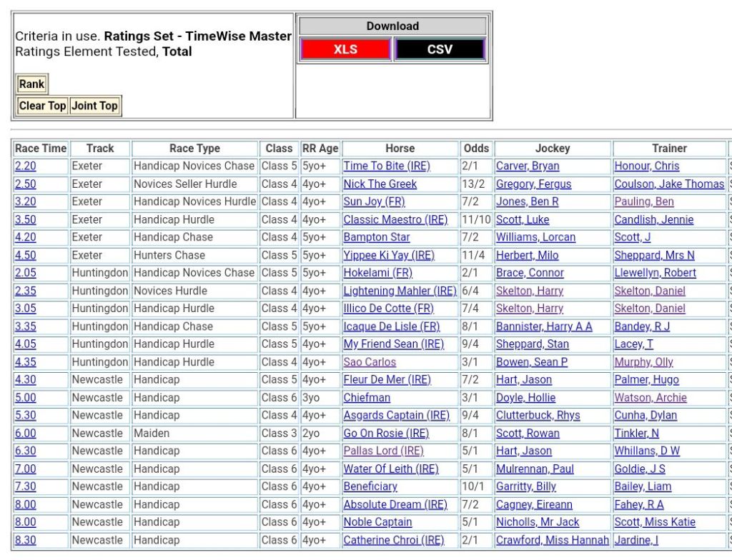Click the Horse column header
732x560 pixels.
(x=400, y=149)
